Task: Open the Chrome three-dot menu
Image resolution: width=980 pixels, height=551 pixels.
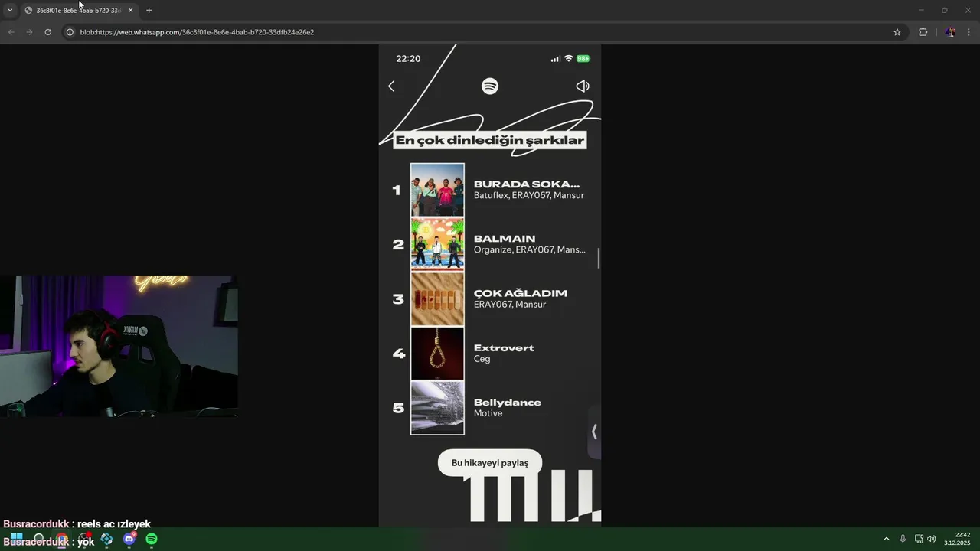Action: 969,32
